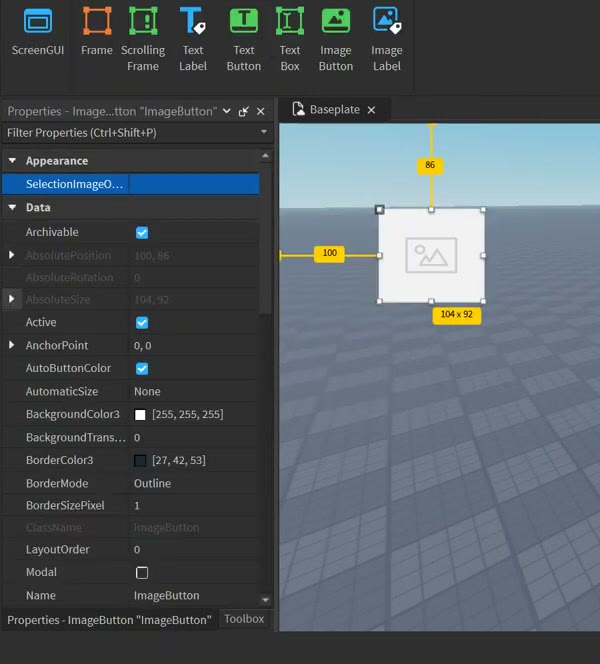Click the ClassName property row
Screen dimensions: 600x664
pyautogui.click(x=131, y=528)
